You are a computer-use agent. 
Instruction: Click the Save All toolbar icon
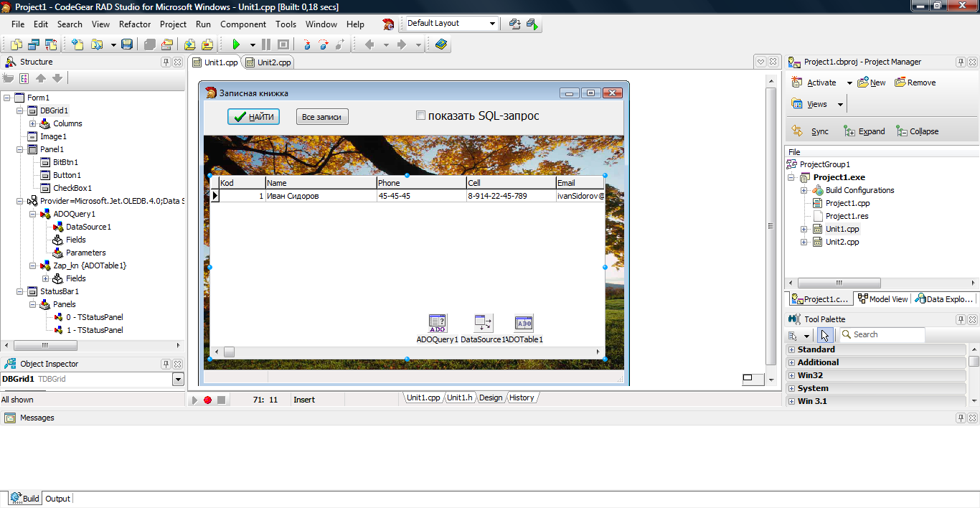click(149, 44)
